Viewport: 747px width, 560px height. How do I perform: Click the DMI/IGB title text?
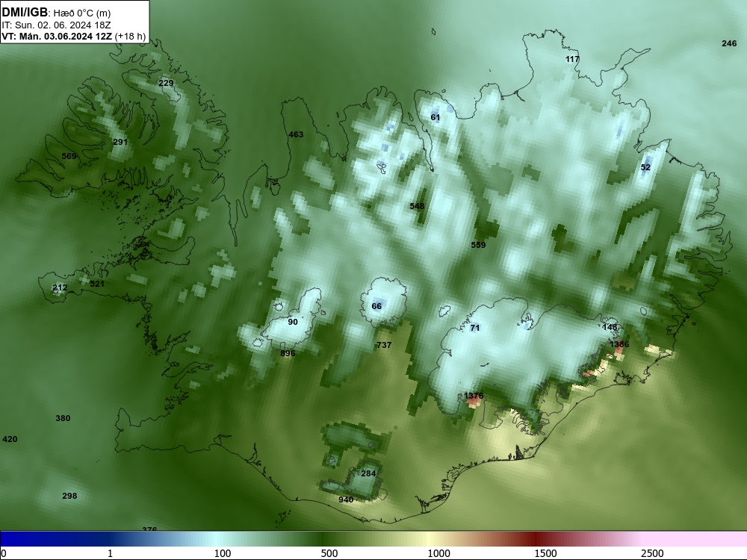(x=25, y=12)
